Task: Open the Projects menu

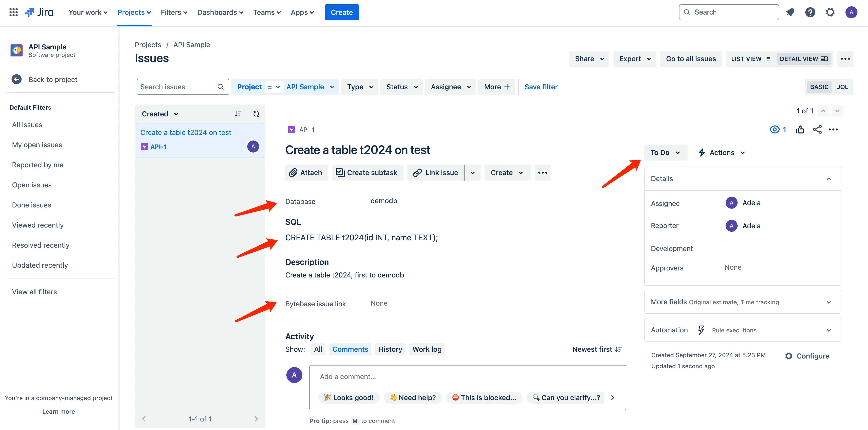Action: click(x=134, y=12)
